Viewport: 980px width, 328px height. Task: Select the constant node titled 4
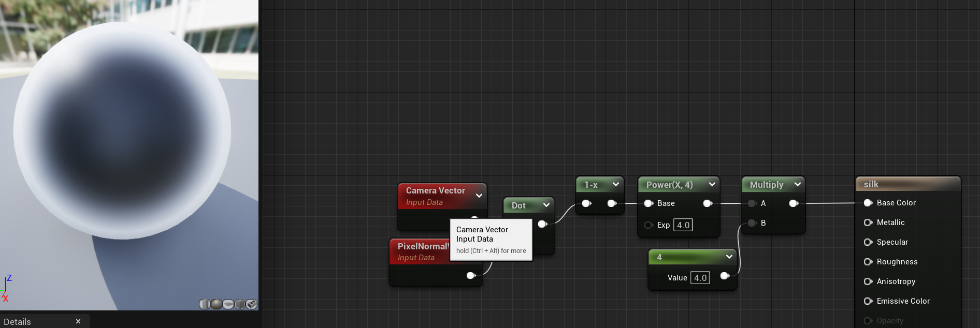659,257
